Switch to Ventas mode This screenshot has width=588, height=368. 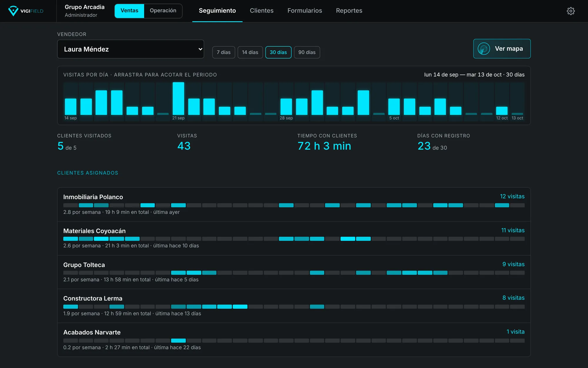[x=129, y=11]
